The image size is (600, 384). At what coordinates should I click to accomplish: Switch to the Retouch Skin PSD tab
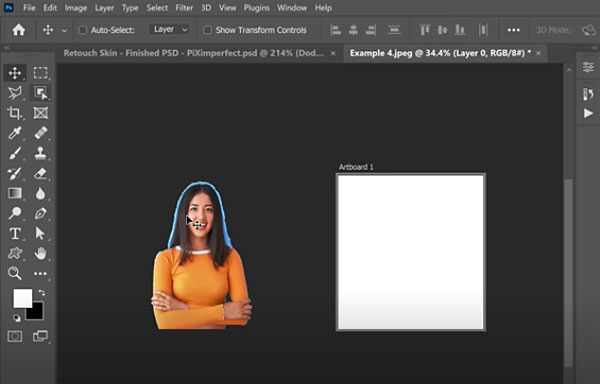pyautogui.click(x=193, y=53)
